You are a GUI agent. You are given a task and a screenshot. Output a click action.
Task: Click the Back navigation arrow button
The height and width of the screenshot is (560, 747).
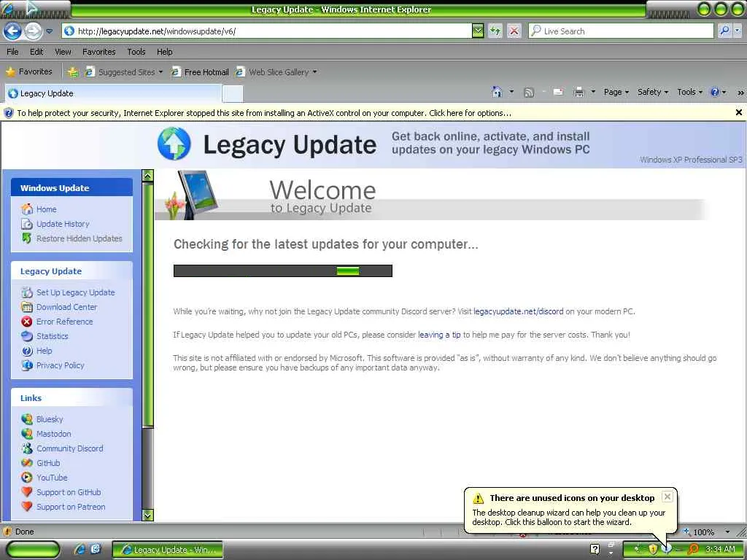[x=12, y=31]
